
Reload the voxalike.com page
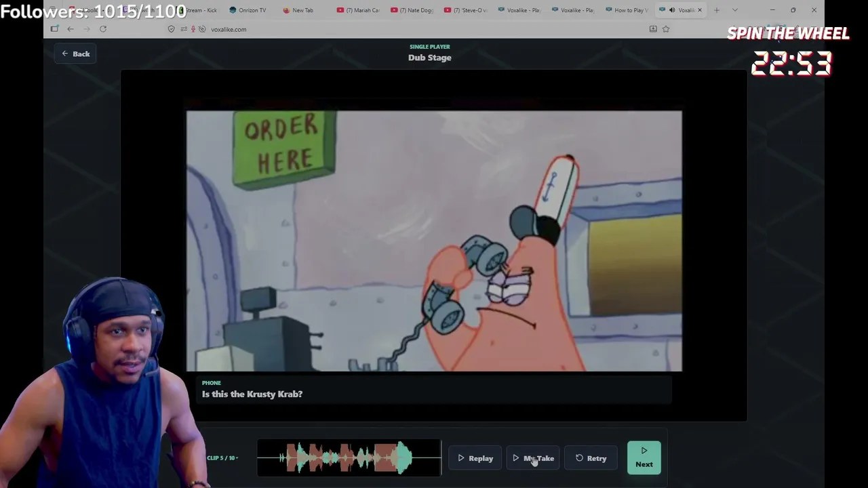click(x=103, y=29)
